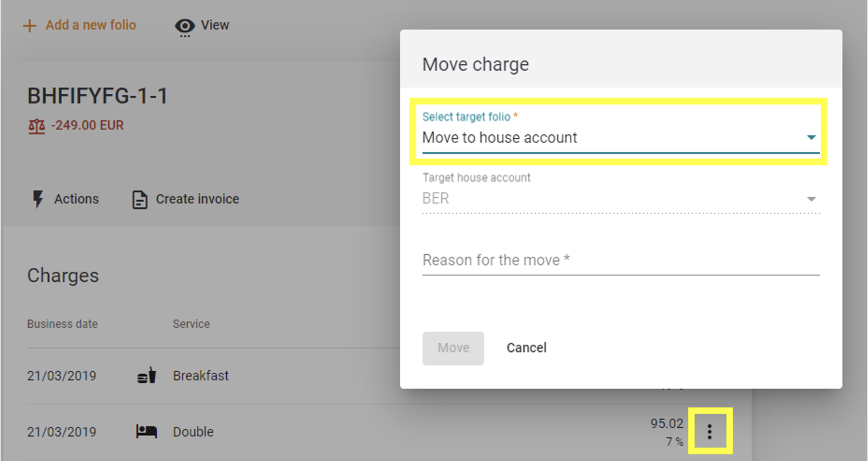Click the Business date column header
Image resolution: width=868 pixels, height=461 pixels.
pyautogui.click(x=62, y=324)
